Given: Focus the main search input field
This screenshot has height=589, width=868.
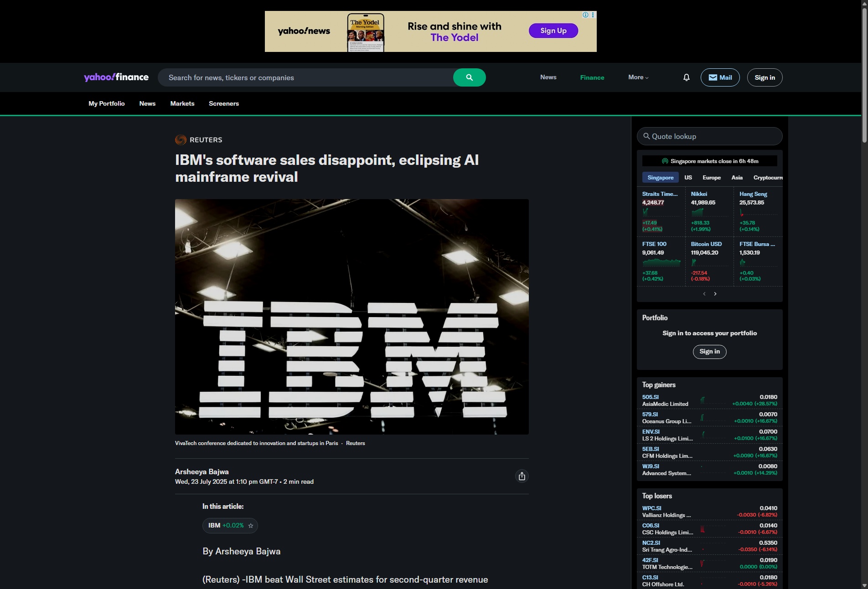Looking at the screenshot, I should 305,77.
